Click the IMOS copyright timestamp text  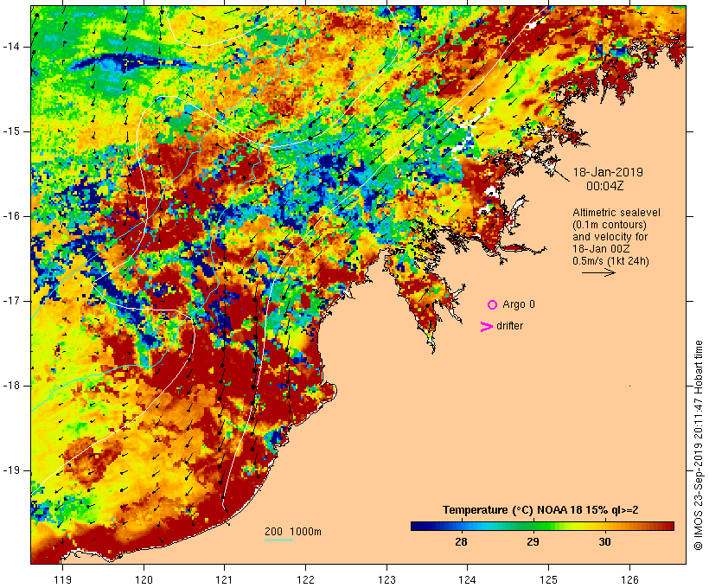click(699, 445)
